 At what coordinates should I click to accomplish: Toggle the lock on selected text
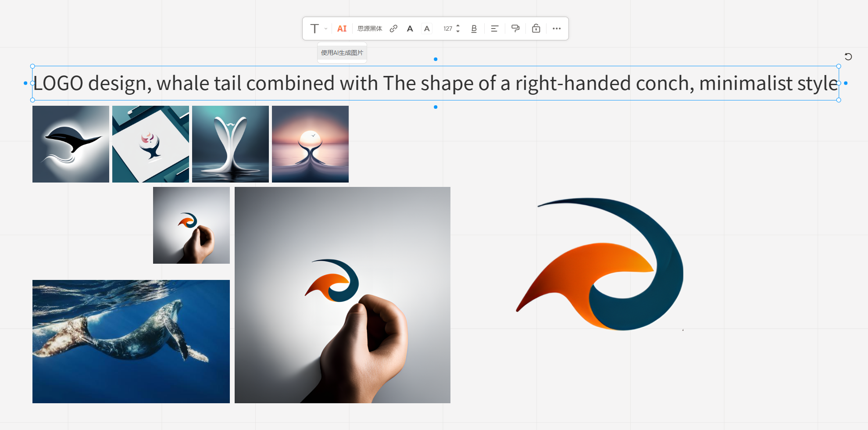pyautogui.click(x=536, y=29)
